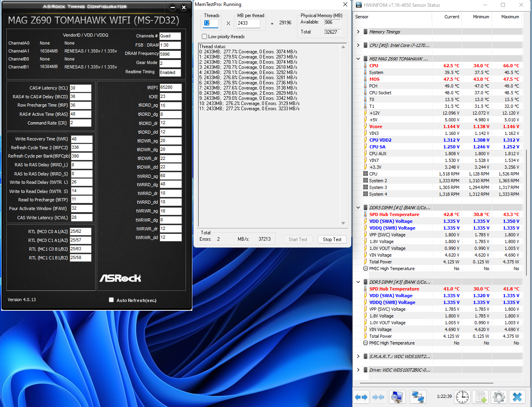Expand the S.M.A.R.T.: WDC sensor group
The image size is (532, 407).
point(358,356)
